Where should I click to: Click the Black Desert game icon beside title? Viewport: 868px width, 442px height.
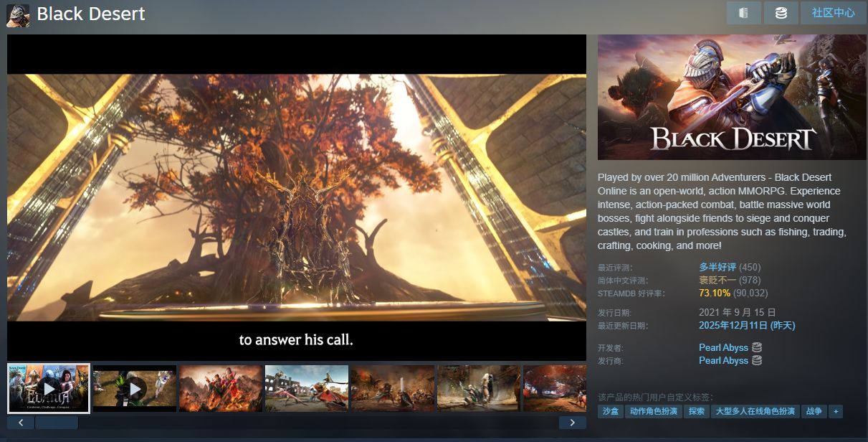click(19, 14)
